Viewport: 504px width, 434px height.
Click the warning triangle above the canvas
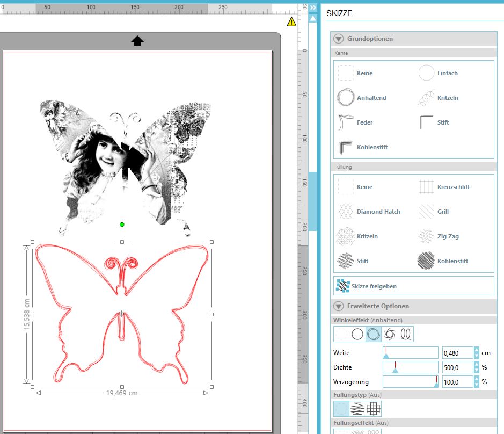tap(291, 21)
